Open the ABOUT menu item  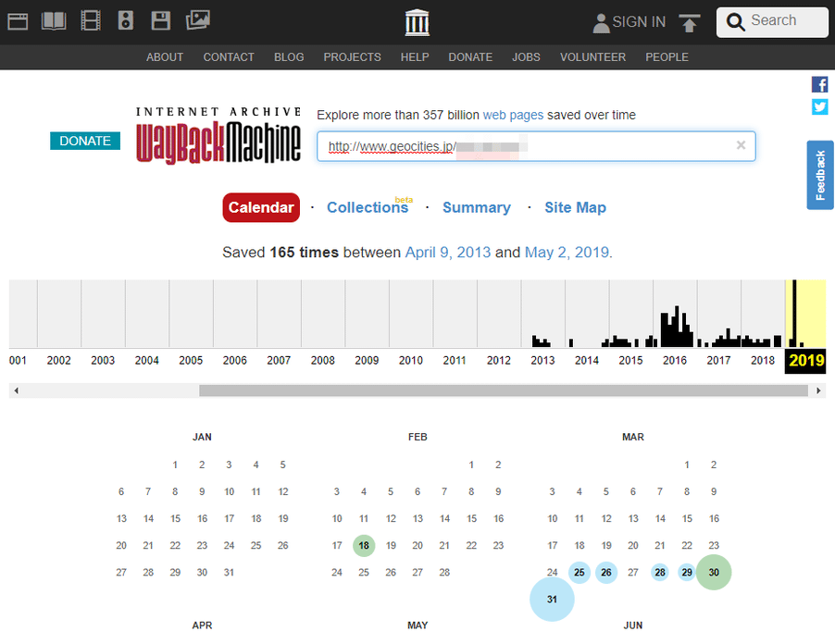[165, 57]
